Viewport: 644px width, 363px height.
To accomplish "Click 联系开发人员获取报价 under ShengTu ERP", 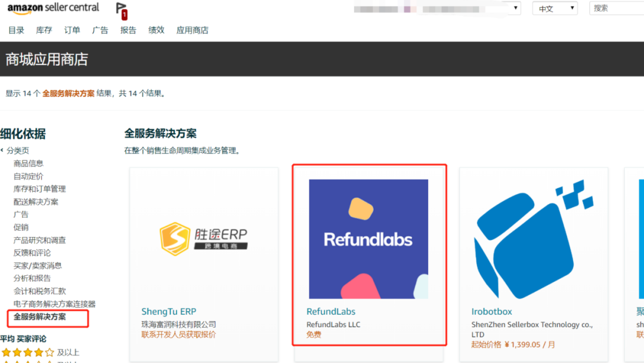I will coord(178,334).
